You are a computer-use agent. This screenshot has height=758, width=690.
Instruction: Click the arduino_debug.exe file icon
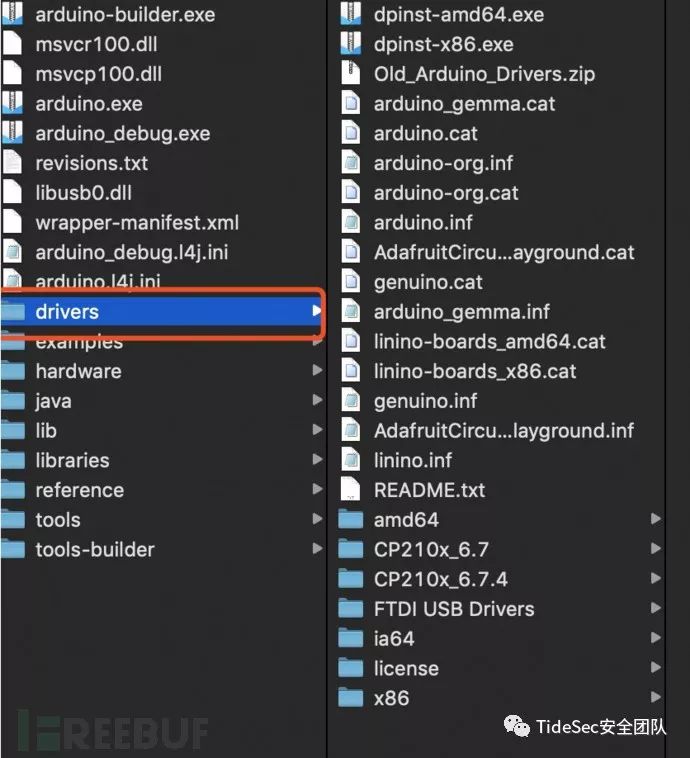click(x=12, y=132)
